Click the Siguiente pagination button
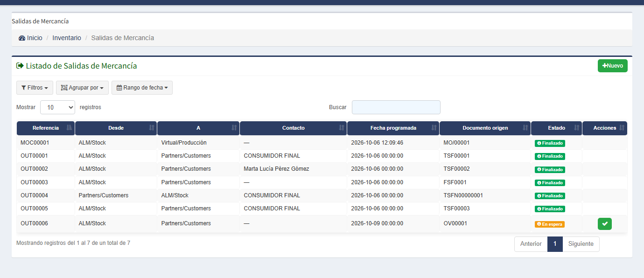The image size is (644, 278). (x=581, y=244)
